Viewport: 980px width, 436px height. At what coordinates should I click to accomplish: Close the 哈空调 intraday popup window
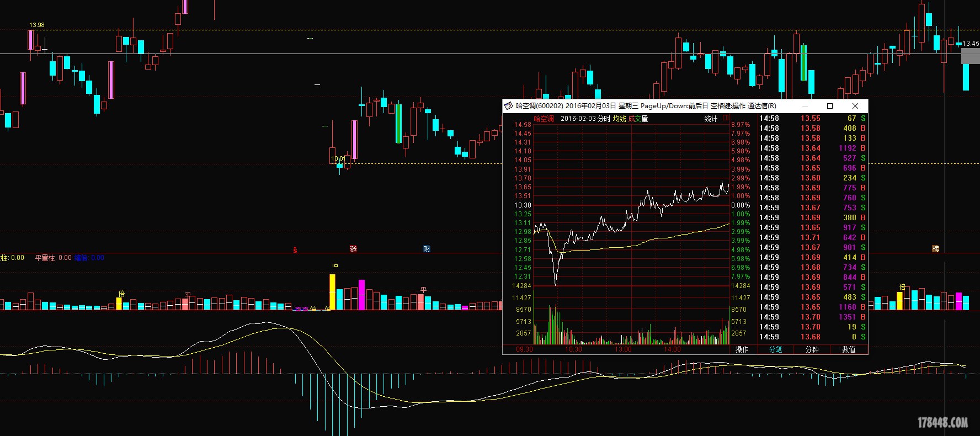(855, 105)
